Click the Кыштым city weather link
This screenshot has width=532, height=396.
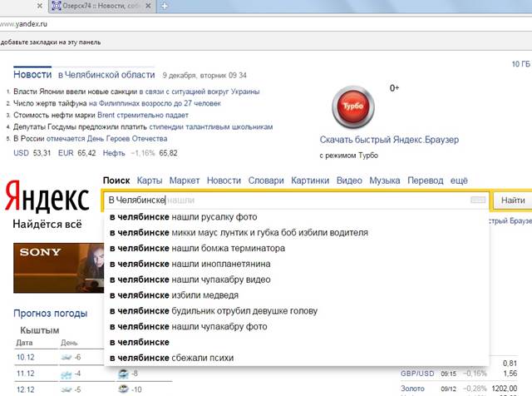coord(40,330)
